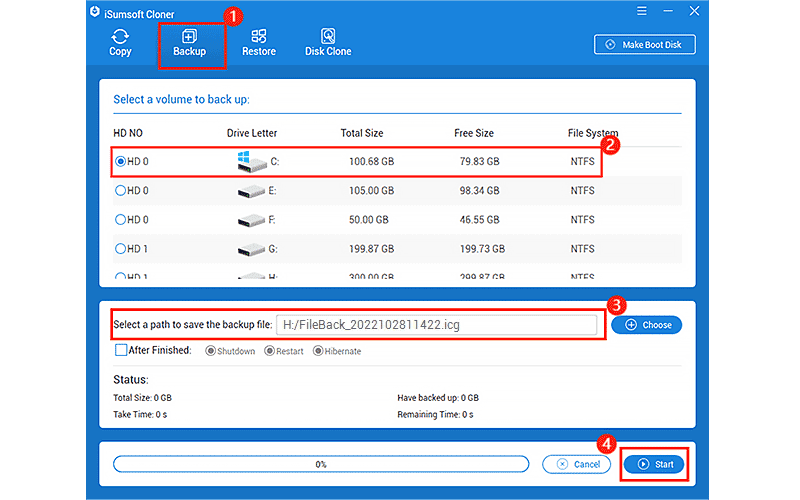The height and width of the screenshot is (500, 800).
Task: Click the 79.83 GB free size cell
Action: [480, 161]
